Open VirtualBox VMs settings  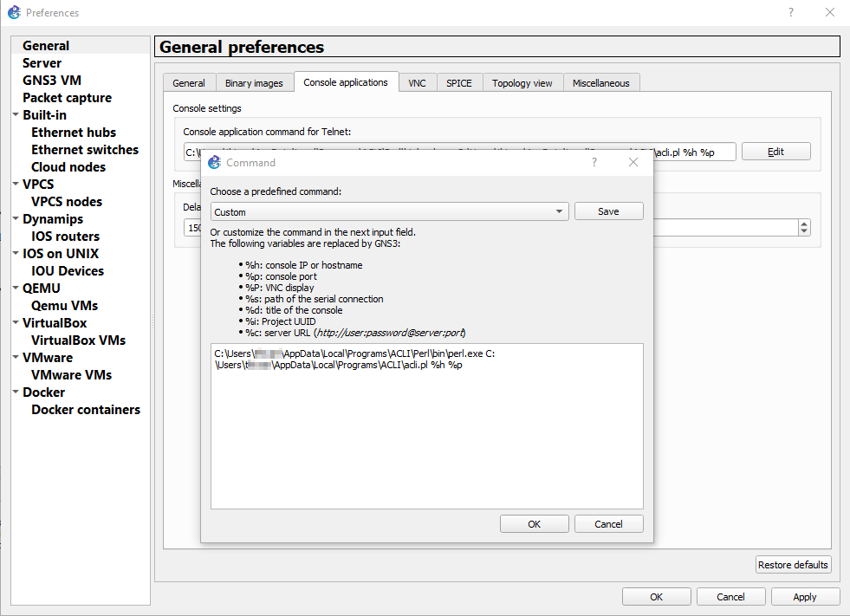click(x=78, y=340)
